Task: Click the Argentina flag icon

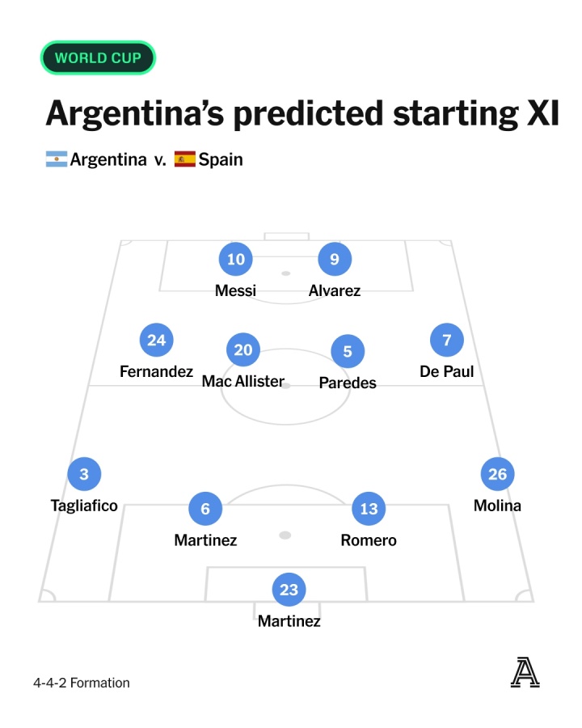Action: tap(57, 159)
